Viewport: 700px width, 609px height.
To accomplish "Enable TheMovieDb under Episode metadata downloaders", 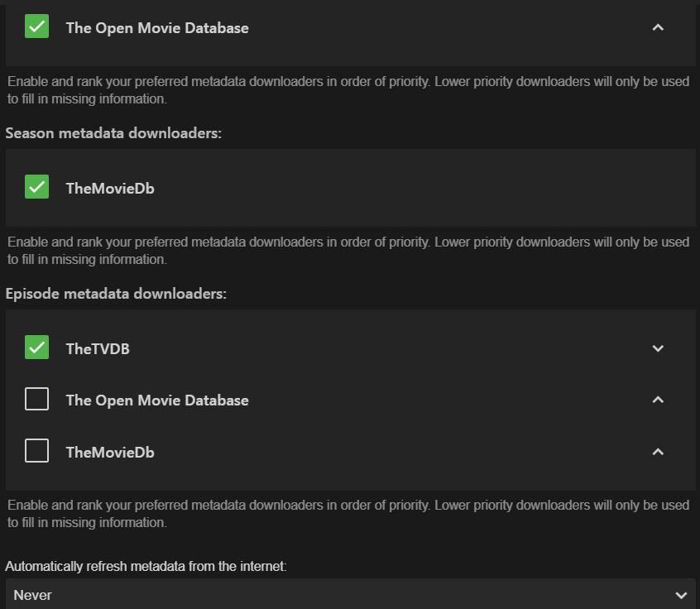I will pos(36,451).
